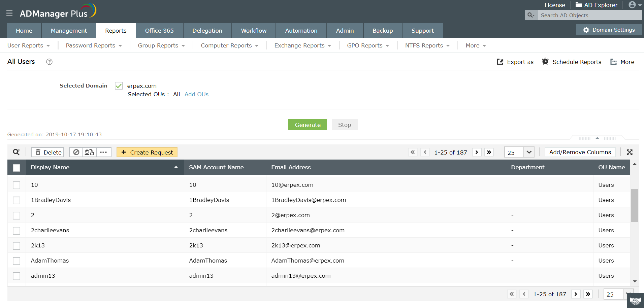Open Domain Settings
Screen dimensions: 644x308
click(609, 30)
